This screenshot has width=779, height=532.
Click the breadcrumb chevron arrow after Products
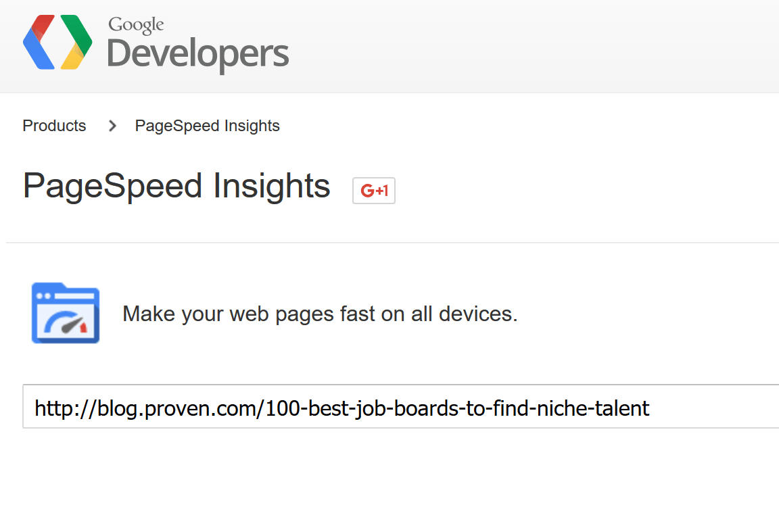click(112, 126)
